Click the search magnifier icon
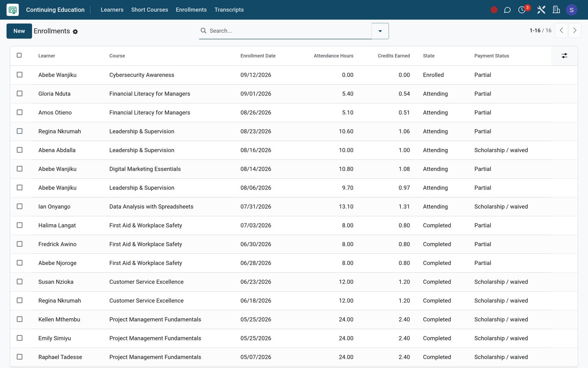Viewport: 588px width, 368px height. [203, 31]
